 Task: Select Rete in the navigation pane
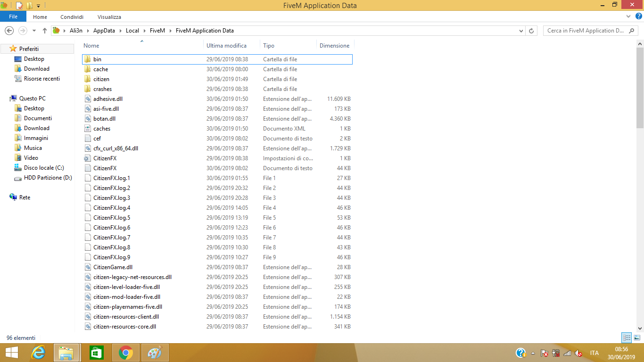pyautogui.click(x=25, y=197)
